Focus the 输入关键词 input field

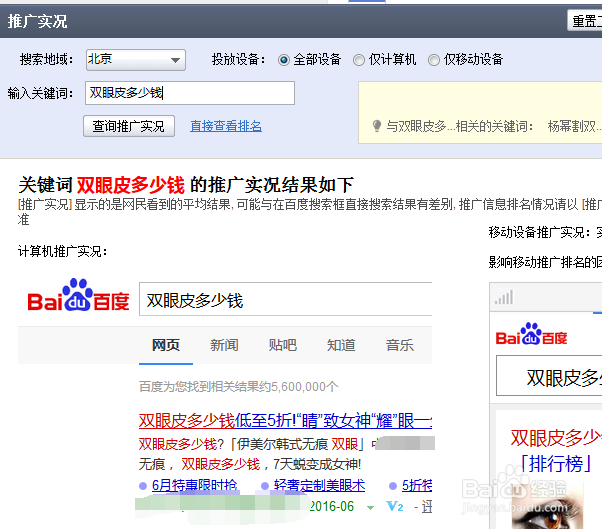190,93
